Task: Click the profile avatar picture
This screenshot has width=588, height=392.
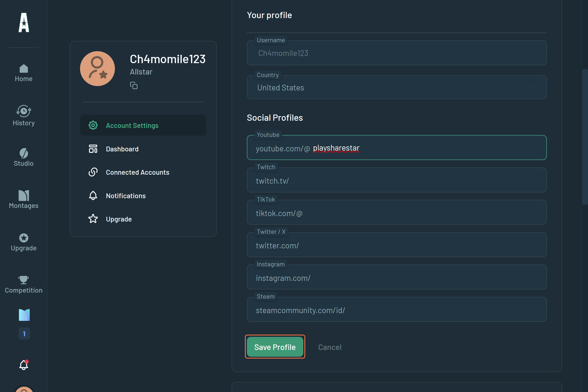Action: (97, 69)
